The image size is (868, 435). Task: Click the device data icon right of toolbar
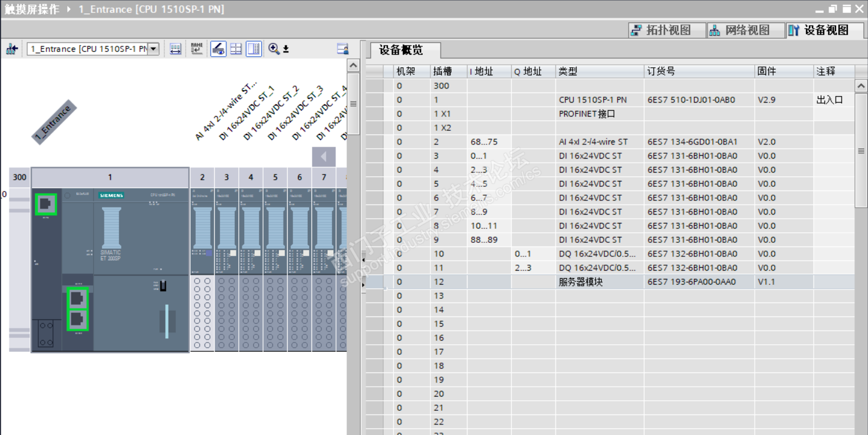pos(343,49)
